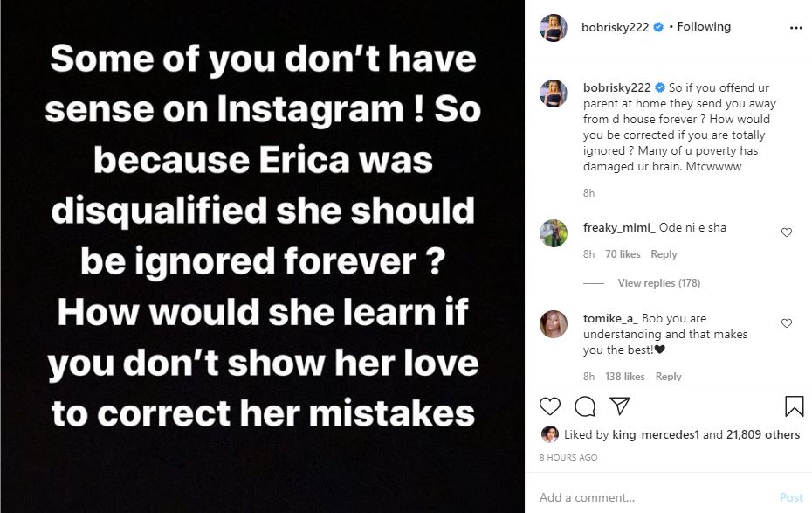View 21,809 others who liked

pyautogui.click(x=764, y=434)
